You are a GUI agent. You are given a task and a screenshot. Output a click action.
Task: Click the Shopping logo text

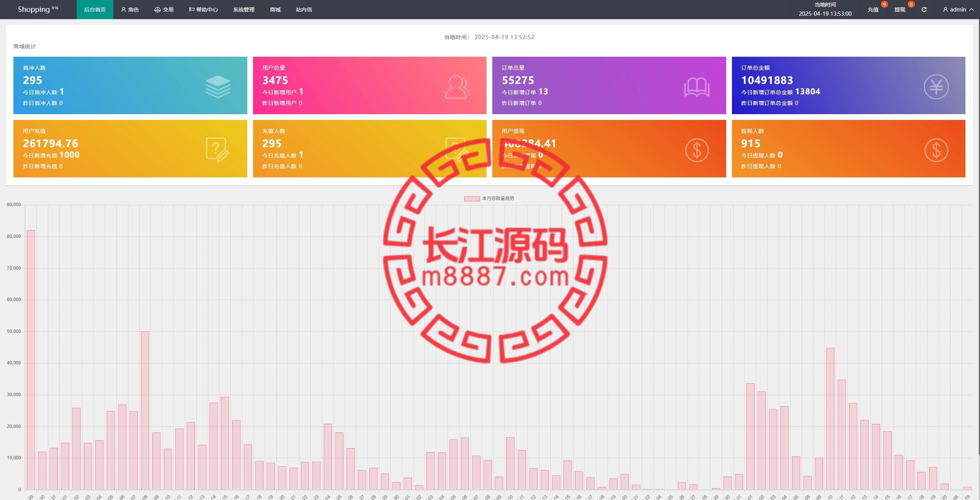click(34, 10)
